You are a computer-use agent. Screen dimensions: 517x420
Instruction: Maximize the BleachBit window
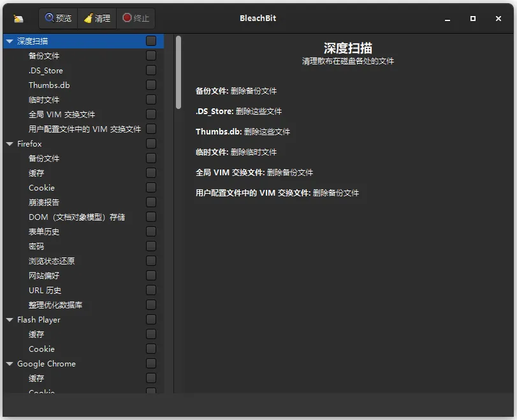point(473,18)
